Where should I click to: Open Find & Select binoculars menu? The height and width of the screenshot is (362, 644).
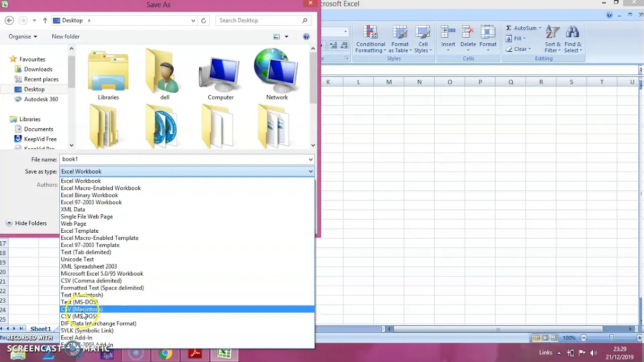pyautogui.click(x=573, y=39)
